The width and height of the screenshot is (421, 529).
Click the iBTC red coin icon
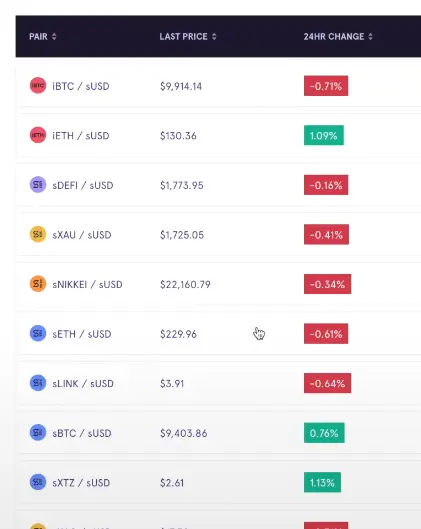pos(38,86)
